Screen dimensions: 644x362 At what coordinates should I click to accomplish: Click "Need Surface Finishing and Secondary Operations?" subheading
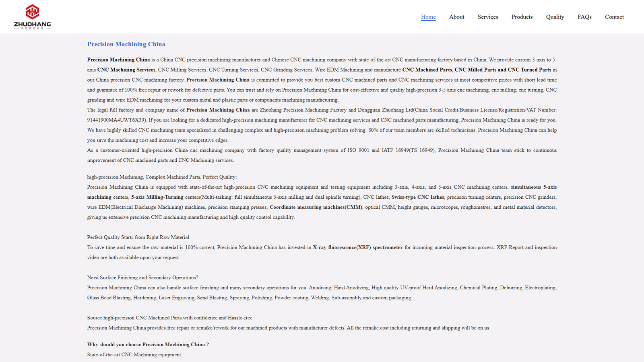tap(142, 278)
